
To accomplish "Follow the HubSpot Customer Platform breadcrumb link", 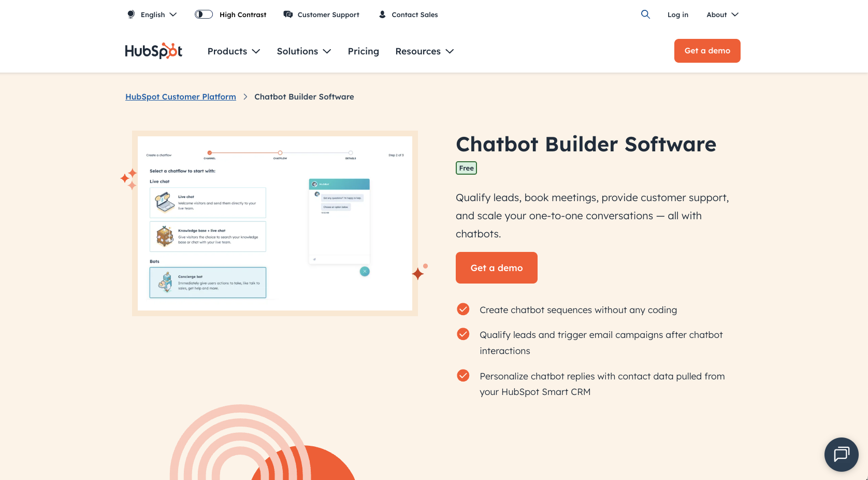I will point(180,96).
